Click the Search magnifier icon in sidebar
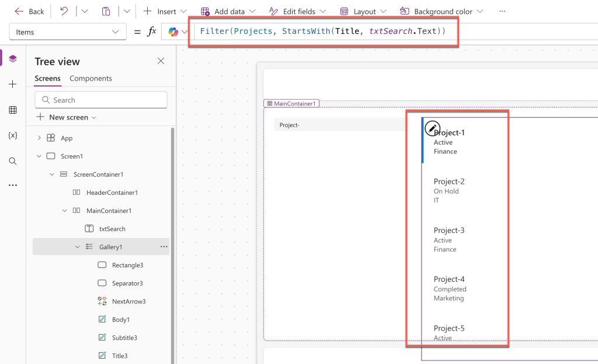The width and height of the screenshot is (598, 364). [x=13, y=161]
